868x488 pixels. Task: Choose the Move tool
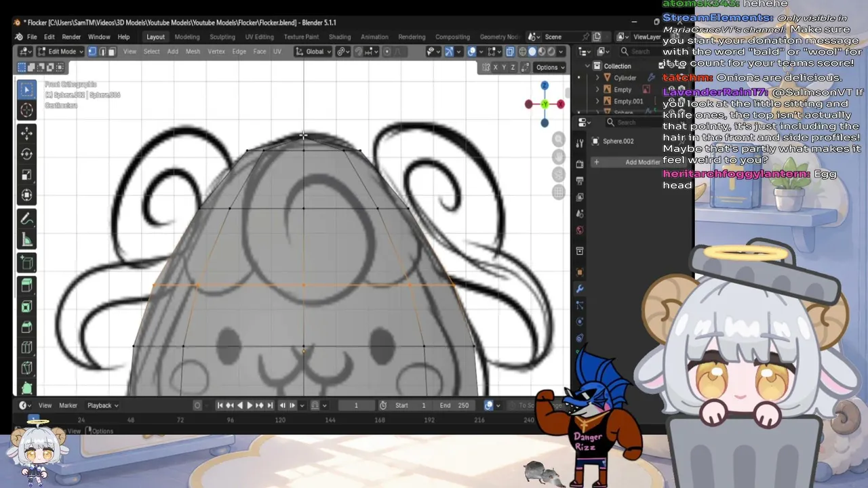[26, 133]
